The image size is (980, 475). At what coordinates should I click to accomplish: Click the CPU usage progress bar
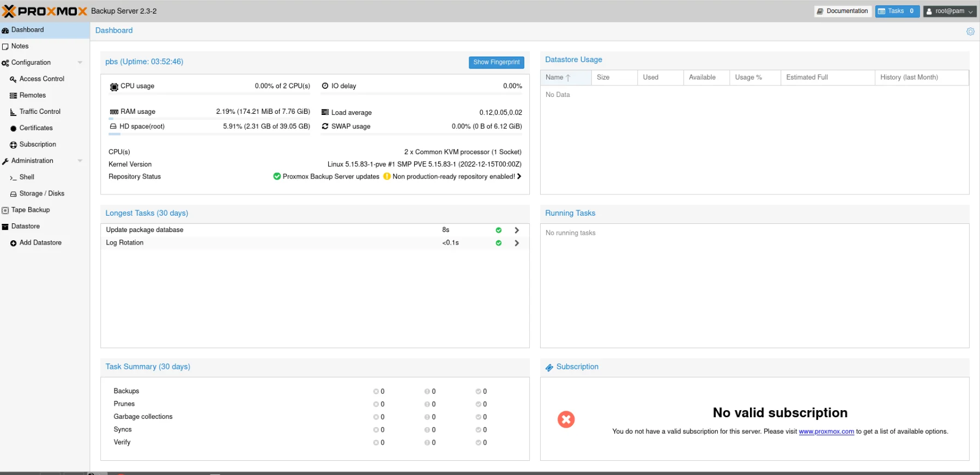click(x=209, y=94)
